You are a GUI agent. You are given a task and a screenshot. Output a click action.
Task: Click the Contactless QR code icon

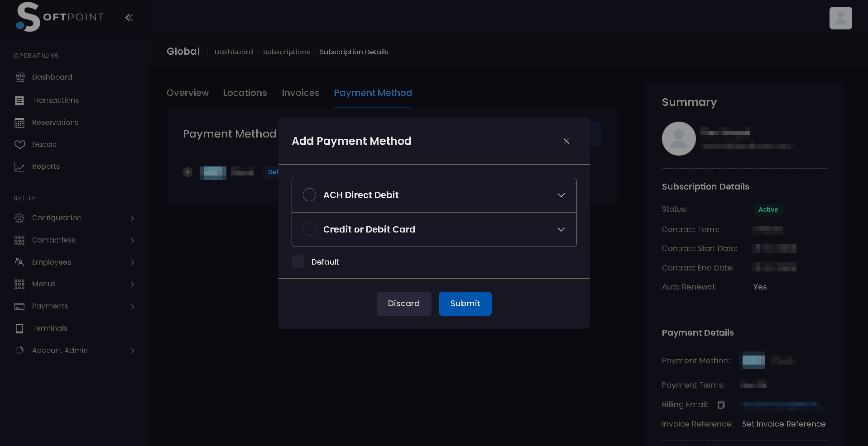coord(19,240)
